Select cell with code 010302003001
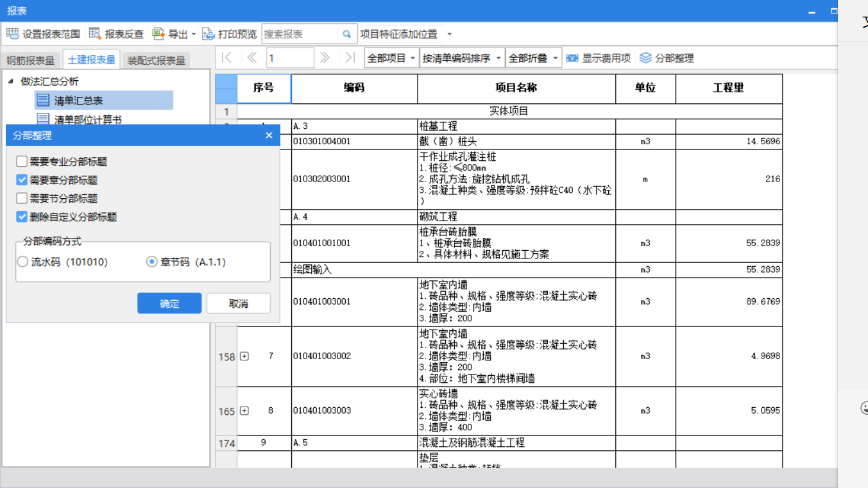Image resolution: width=868 pixels, height=488 pixels. click(354, 179)
